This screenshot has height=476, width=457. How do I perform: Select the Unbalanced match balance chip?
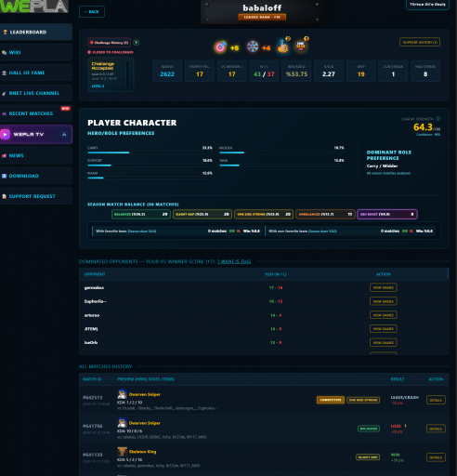tap(325, 214)
